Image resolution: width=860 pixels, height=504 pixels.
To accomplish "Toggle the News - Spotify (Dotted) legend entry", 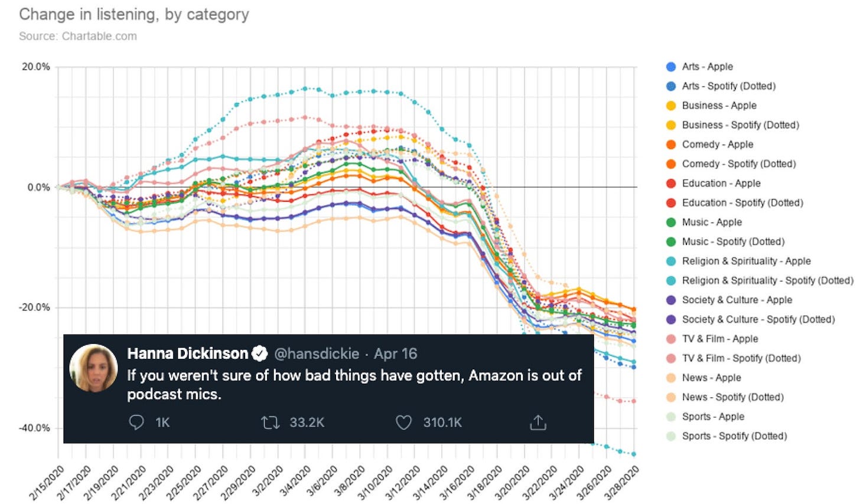I will pyautogui.click(x=725, y=398).
